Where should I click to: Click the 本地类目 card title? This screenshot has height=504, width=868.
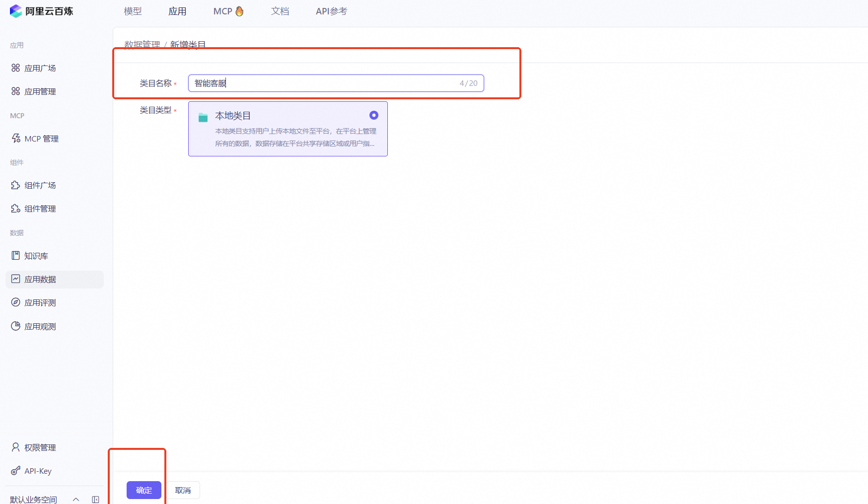tap(233, 116)
